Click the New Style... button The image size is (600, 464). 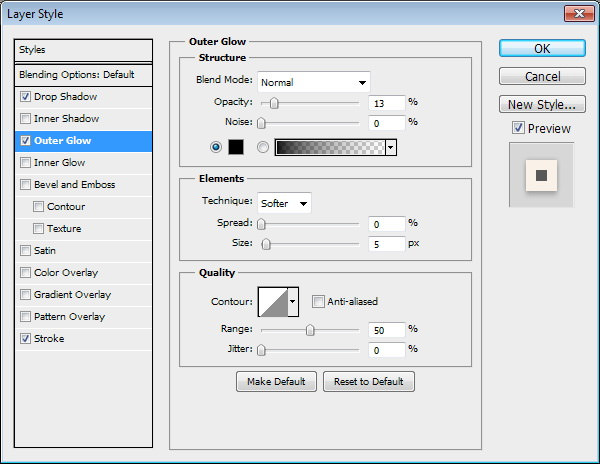pyautogui.click(x=542, y=104)
